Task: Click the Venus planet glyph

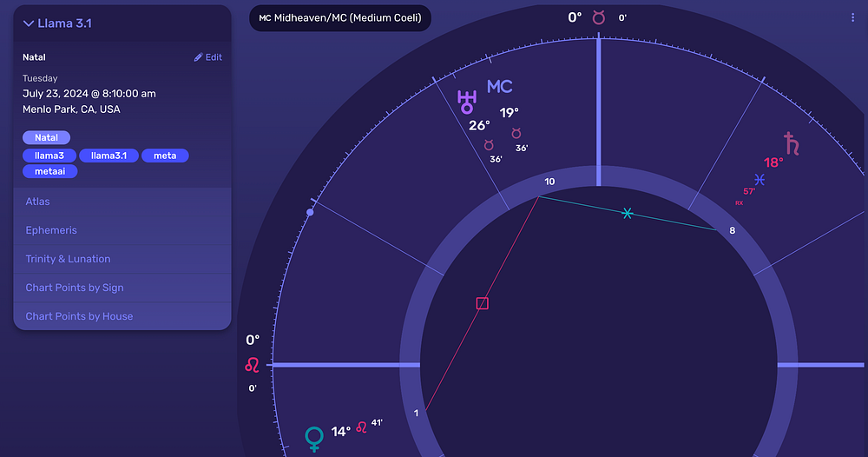Action: [x=314, y=438]
